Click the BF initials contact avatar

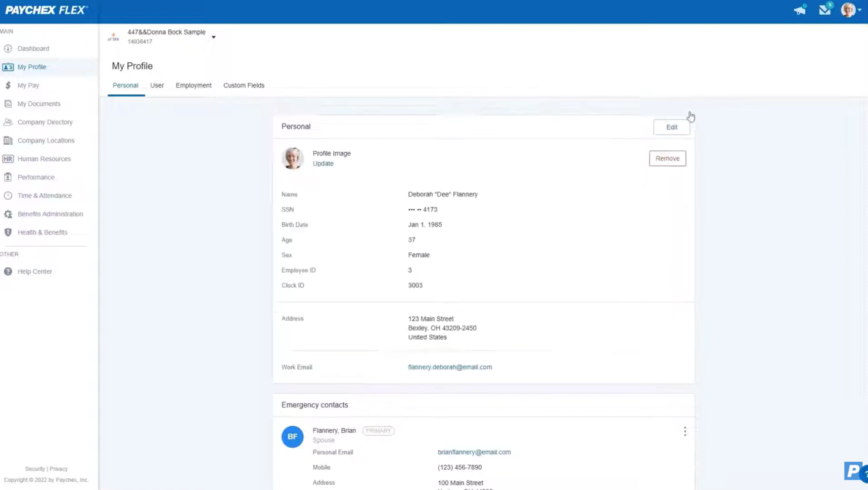click(292, 437)
